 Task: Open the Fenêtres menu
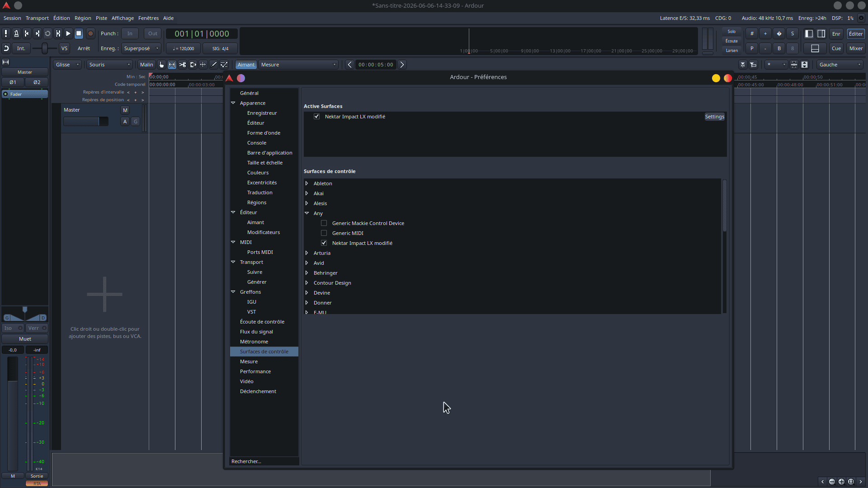coord(148,18)
